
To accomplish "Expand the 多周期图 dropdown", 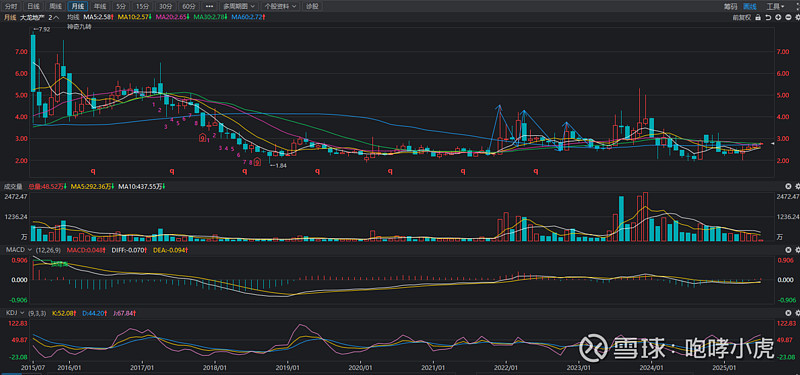I will (242, 6).
